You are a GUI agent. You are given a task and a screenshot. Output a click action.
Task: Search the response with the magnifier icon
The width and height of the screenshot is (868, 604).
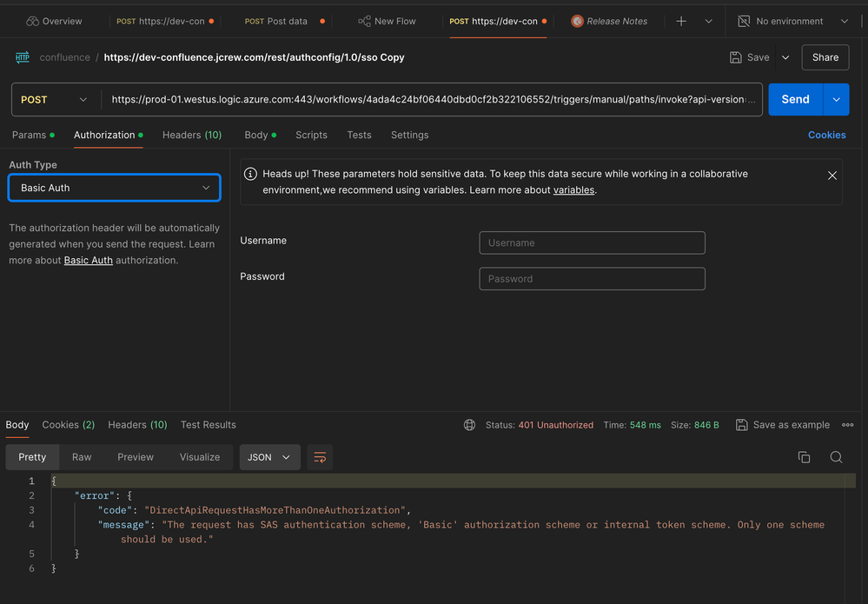point(836,457)
